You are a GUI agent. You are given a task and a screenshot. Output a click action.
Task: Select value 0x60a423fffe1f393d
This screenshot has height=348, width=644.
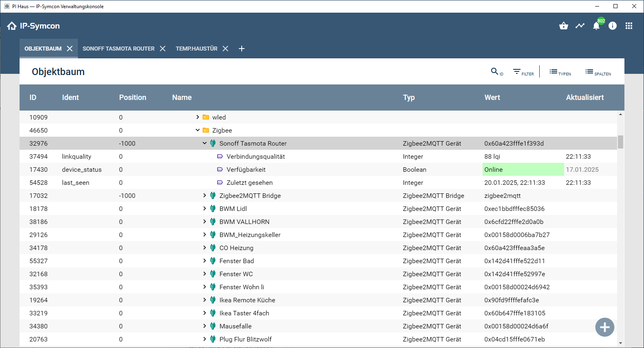coord(514,143)
